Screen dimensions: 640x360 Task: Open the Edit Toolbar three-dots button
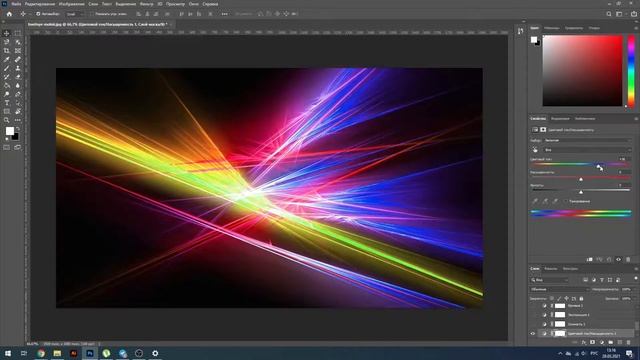coord(18,120)
